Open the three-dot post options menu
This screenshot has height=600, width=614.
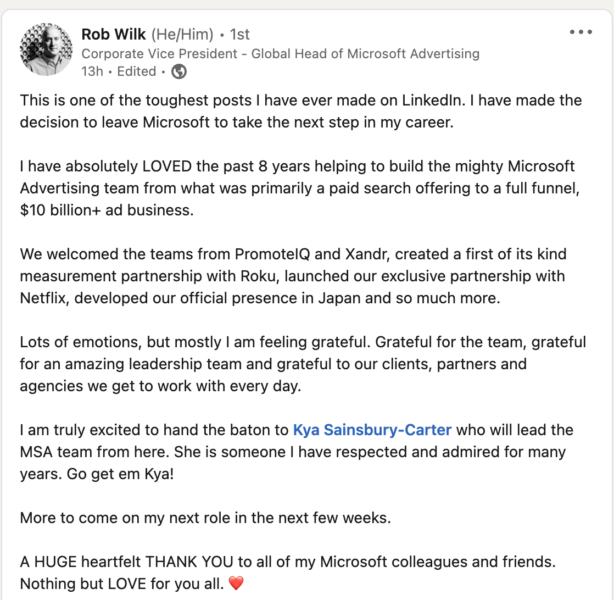581,32
